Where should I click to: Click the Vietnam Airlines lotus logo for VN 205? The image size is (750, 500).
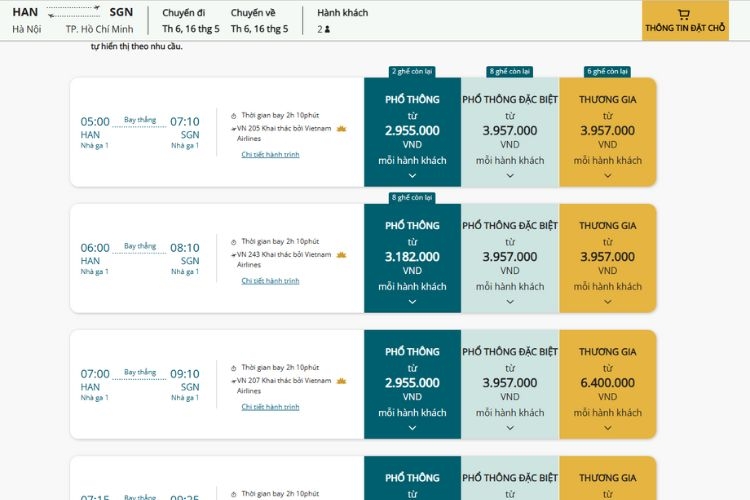pos(341,129)
